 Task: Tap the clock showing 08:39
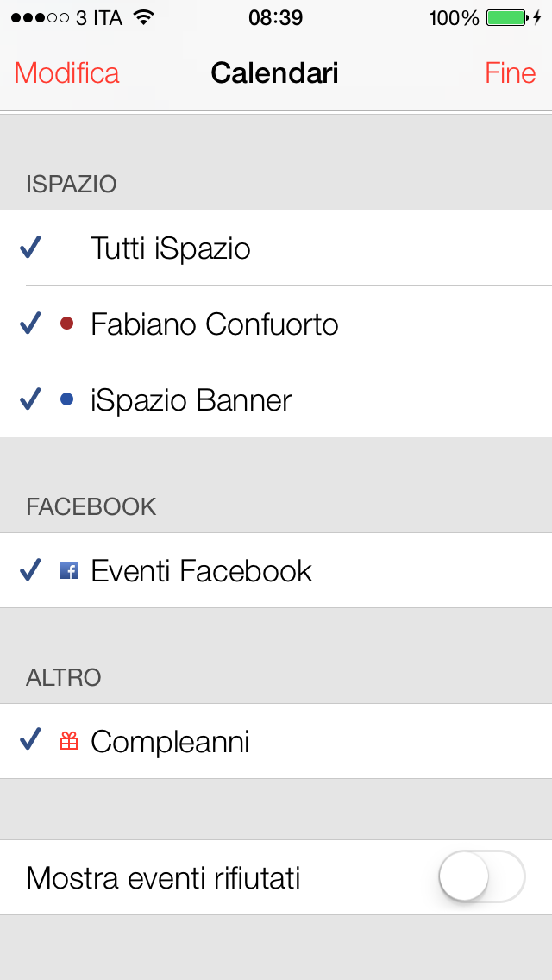(x=275, y=18)
